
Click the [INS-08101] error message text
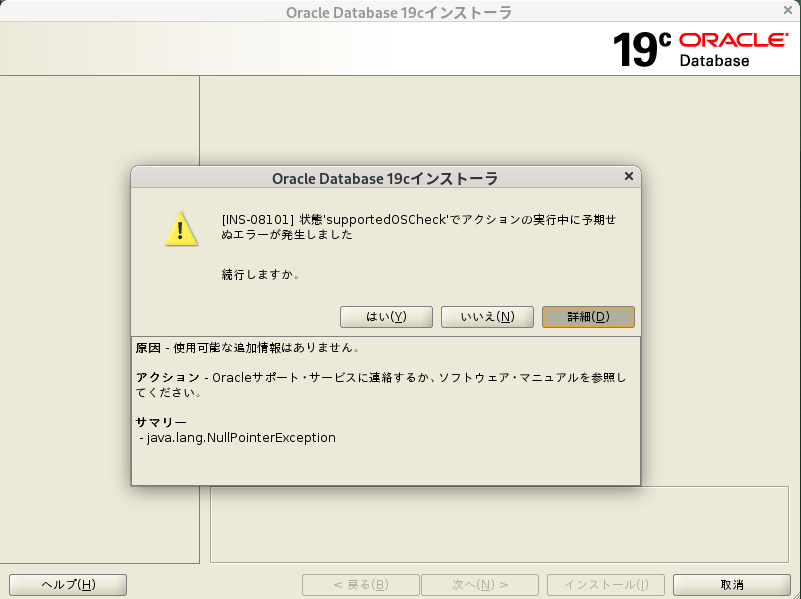pos(418,227)
